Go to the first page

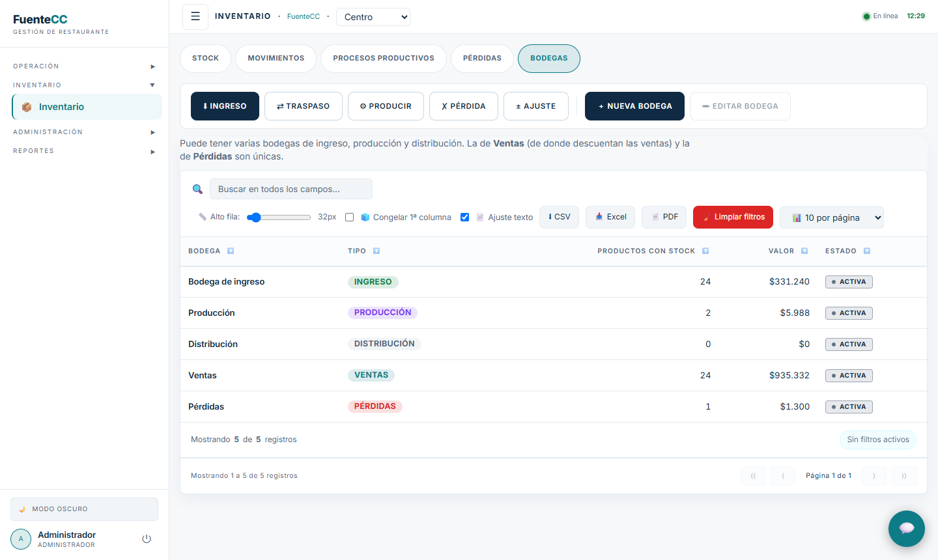tap(753, 476)
